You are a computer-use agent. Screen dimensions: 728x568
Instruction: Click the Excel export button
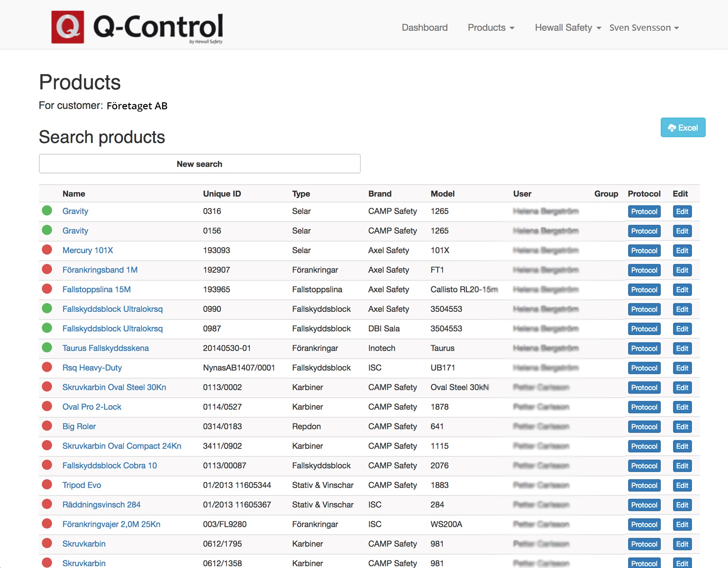(x=683, y=128)
